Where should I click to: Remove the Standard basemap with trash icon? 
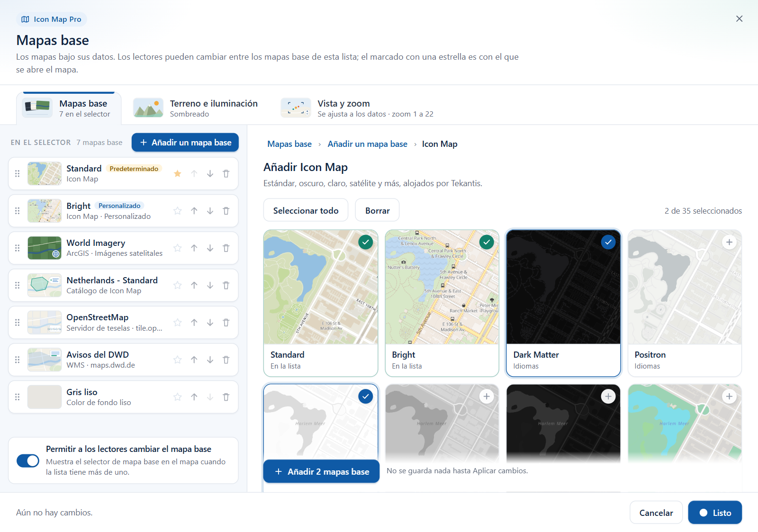[226, 173]
